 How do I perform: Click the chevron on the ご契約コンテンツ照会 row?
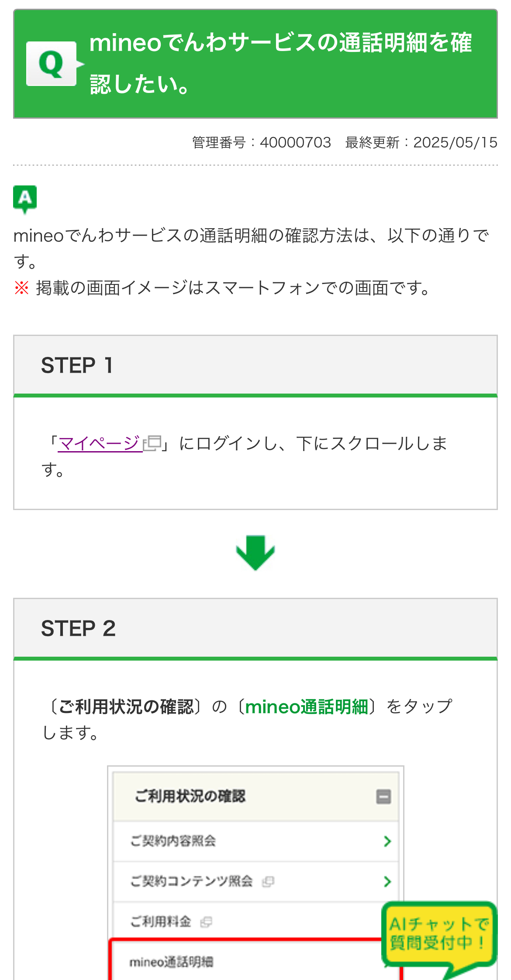(x=387, y=881)
